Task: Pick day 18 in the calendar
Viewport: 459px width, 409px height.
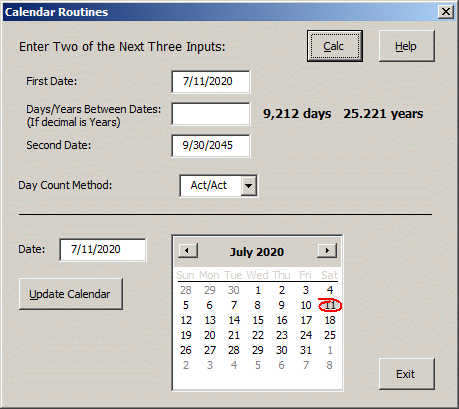Action: 330,320
